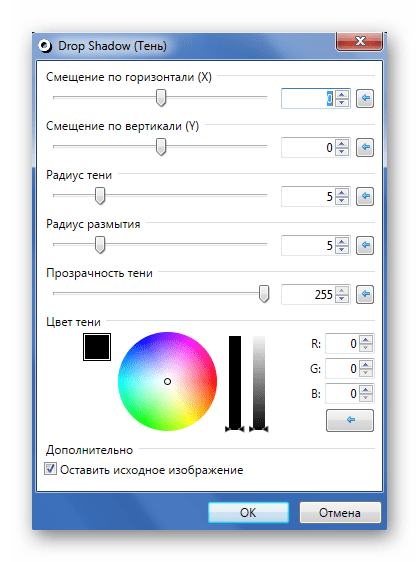Screen dimensions: 419x562
Task: Reset shadow color with the wide arrow button
Action: point(350,420)
